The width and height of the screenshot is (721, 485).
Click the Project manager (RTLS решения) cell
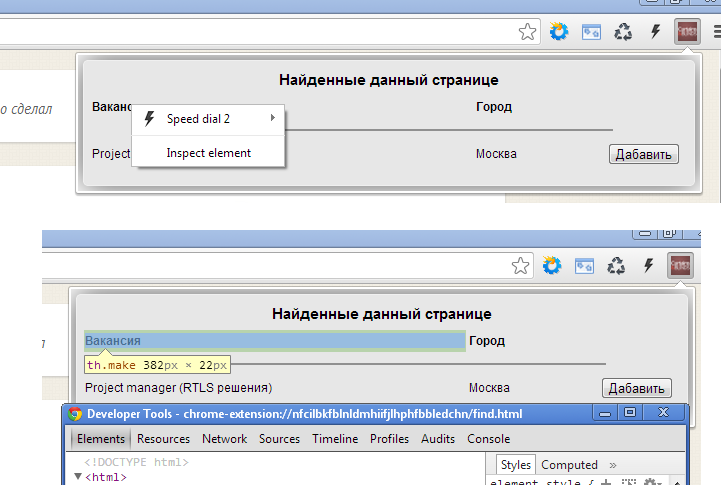(178, 388)
